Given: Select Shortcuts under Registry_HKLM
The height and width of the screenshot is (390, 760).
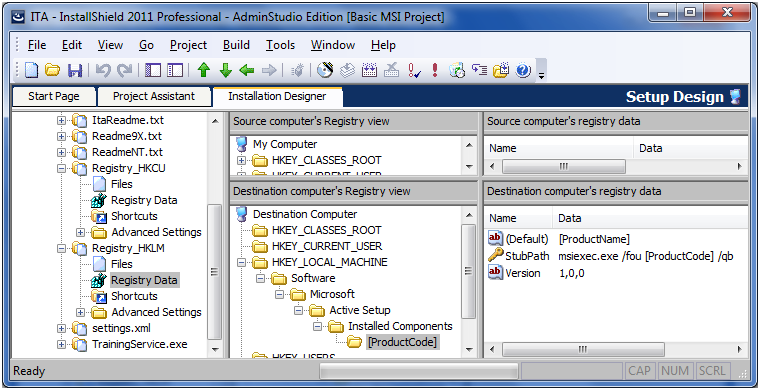Looking at the screenshot, I should (134, 296).
